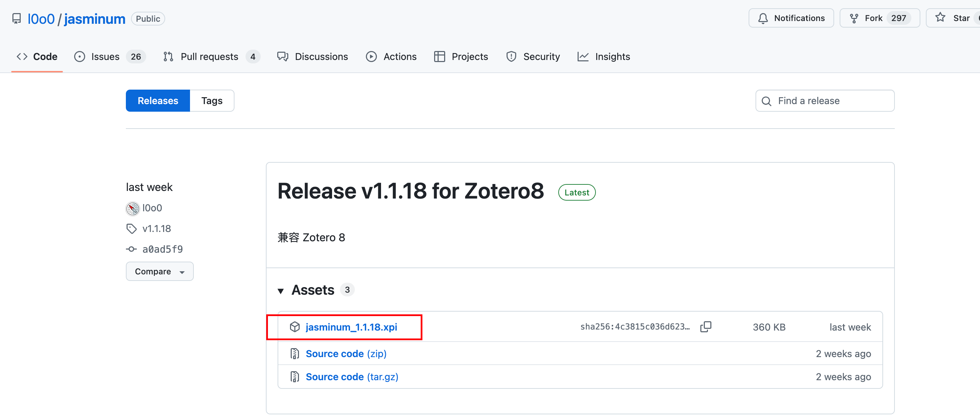Screen dimensions: 980x415
Task: Switch to the Tags view
Action: pyautogui.click(x=212, y=100)
